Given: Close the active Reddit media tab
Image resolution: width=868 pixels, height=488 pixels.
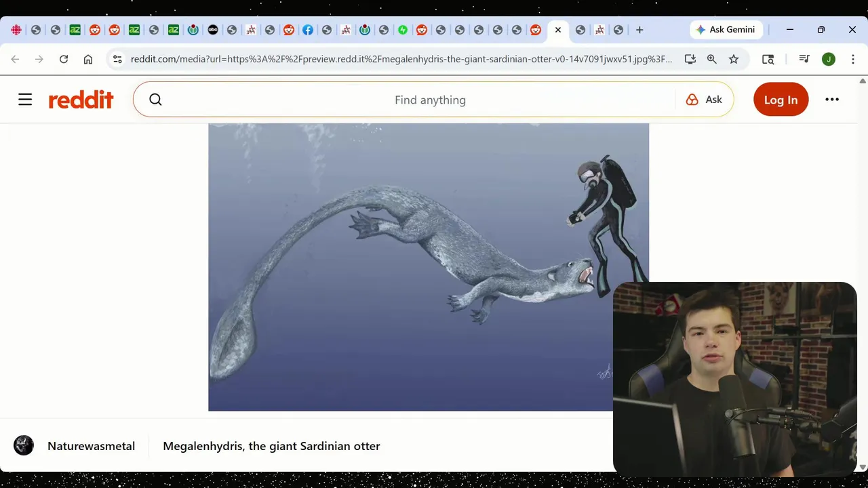Looking at the screenshot, I should [558, 30].
